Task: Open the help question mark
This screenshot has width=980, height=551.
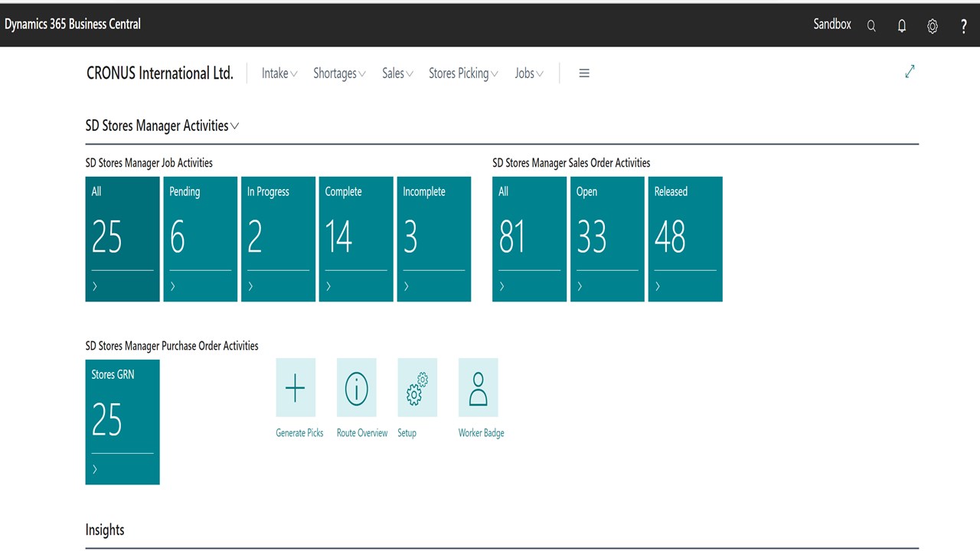Action: (963, 26)
